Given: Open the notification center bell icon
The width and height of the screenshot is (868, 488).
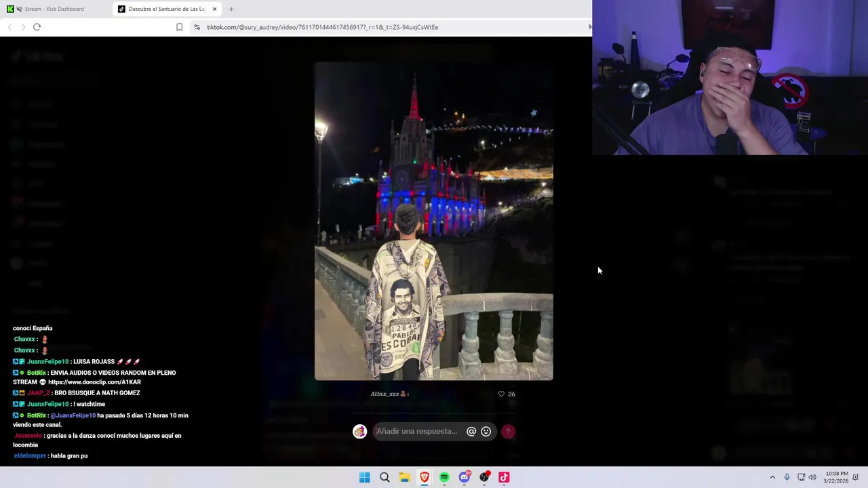Looking at the screenshot, I should pos(856,477).
